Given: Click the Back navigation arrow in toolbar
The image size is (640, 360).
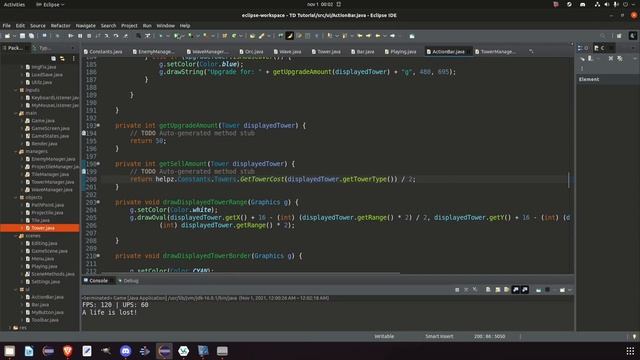Looking at the screenshot, I should coord(378,36).
